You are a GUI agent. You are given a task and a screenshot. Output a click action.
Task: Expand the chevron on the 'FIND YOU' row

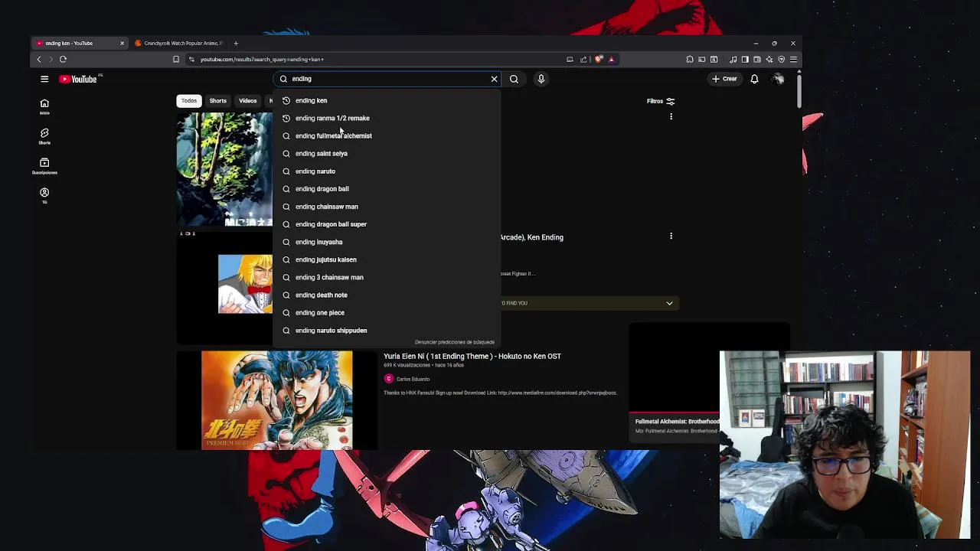tap(669, 303)
